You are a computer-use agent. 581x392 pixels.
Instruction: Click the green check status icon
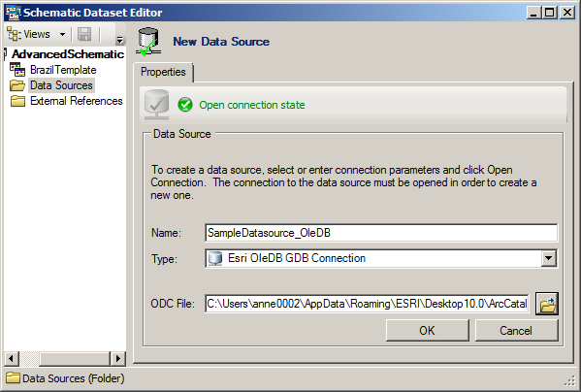point(185,105)
